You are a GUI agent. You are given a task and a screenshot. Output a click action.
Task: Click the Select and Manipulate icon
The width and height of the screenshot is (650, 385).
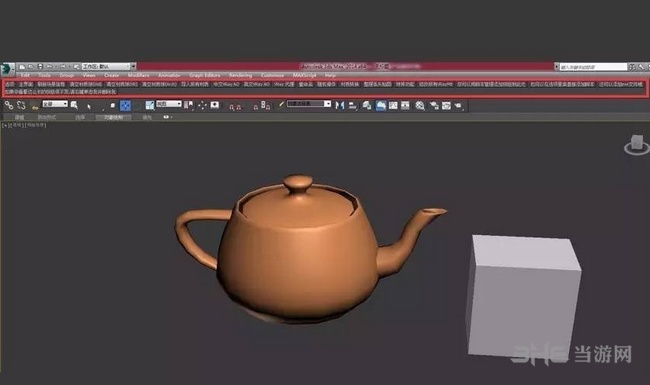(x=202, y=105)
